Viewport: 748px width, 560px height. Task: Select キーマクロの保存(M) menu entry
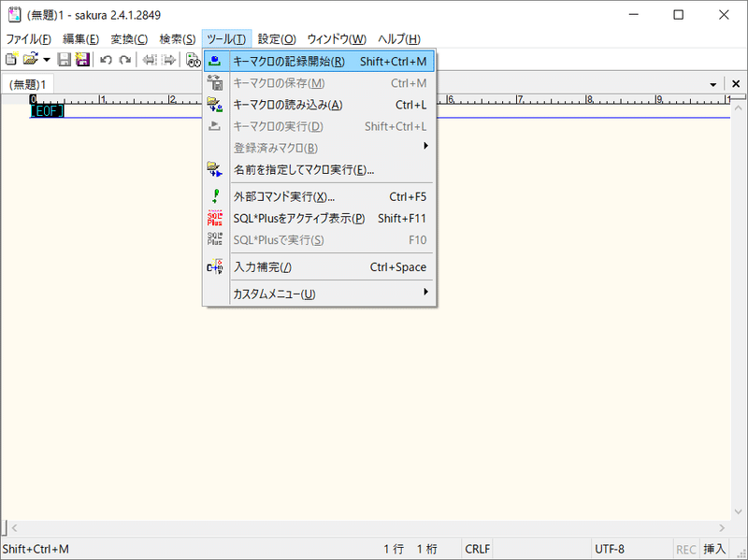click(319, 83)
